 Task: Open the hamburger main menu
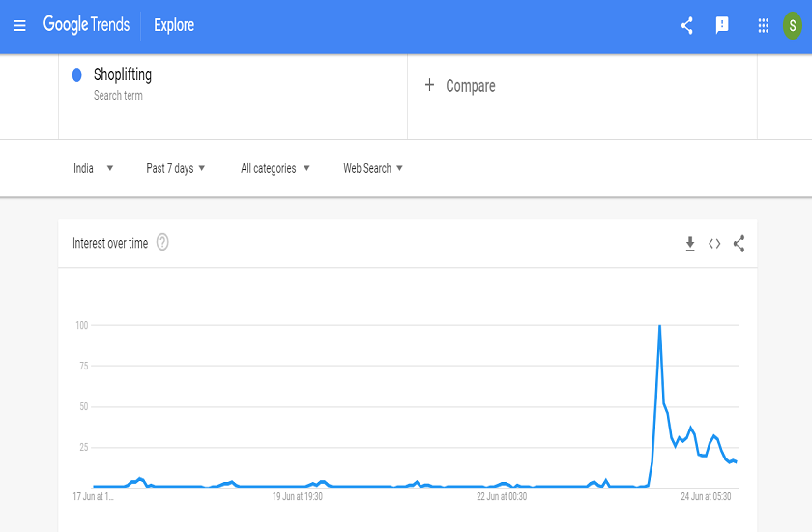19,25
